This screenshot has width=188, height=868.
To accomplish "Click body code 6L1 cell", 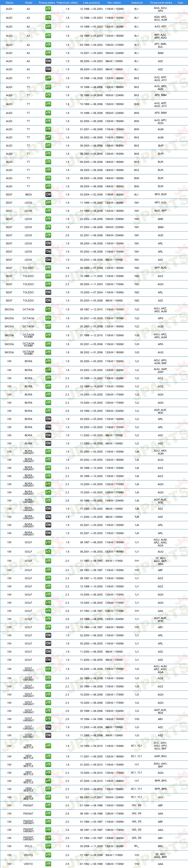I will pyautogui.click(x=136, y=195).
